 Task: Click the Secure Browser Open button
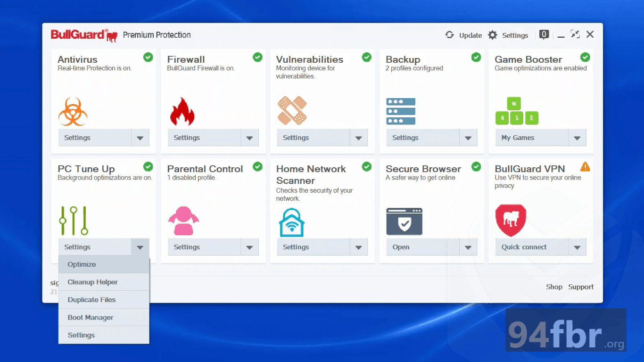(422, 247)
